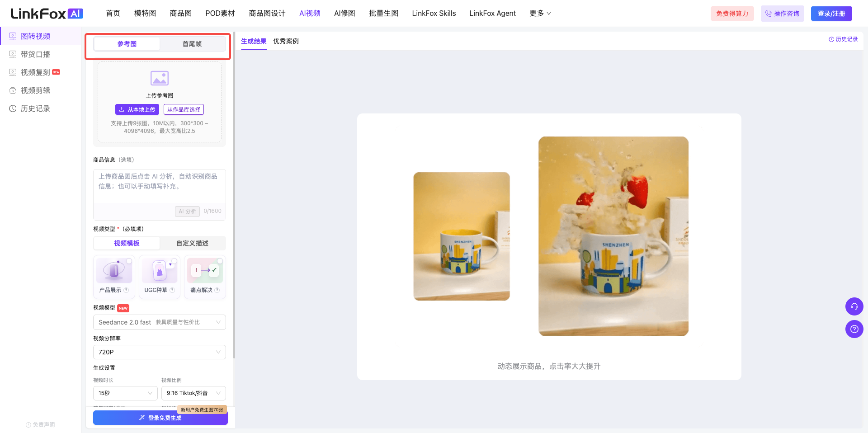Click the UGC种草 template thumbnail image
The width and height of the screenshot is (868, 433).
[x=160, y=270]
